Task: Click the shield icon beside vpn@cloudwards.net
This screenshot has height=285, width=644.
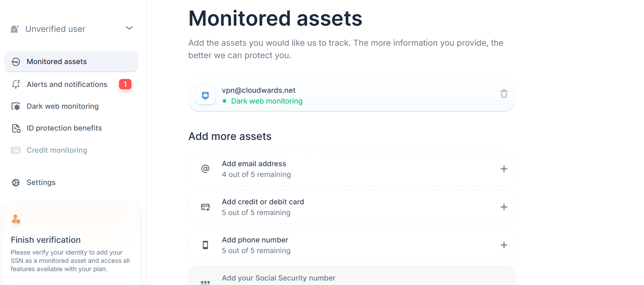Action: pos(205,95)
